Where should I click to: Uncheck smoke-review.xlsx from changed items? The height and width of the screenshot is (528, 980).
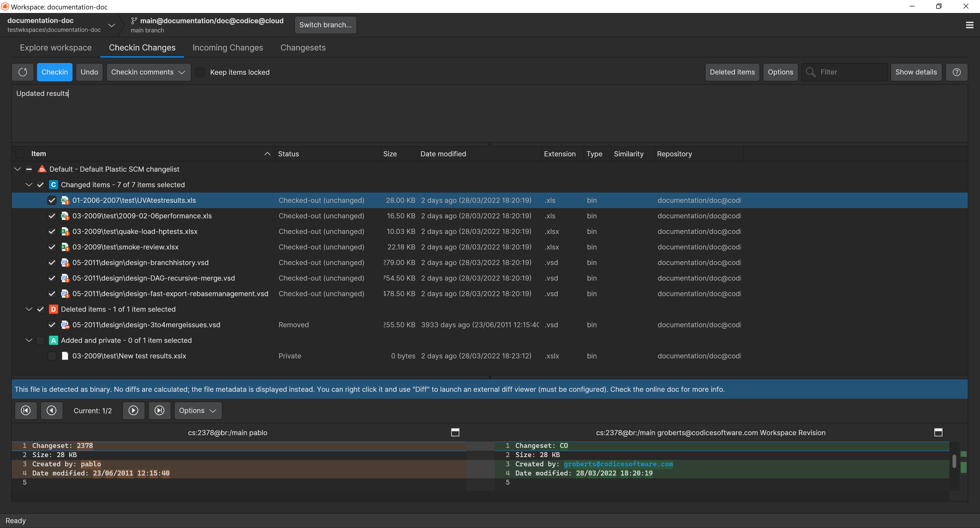pyautogui.click(x=52, y=247)
